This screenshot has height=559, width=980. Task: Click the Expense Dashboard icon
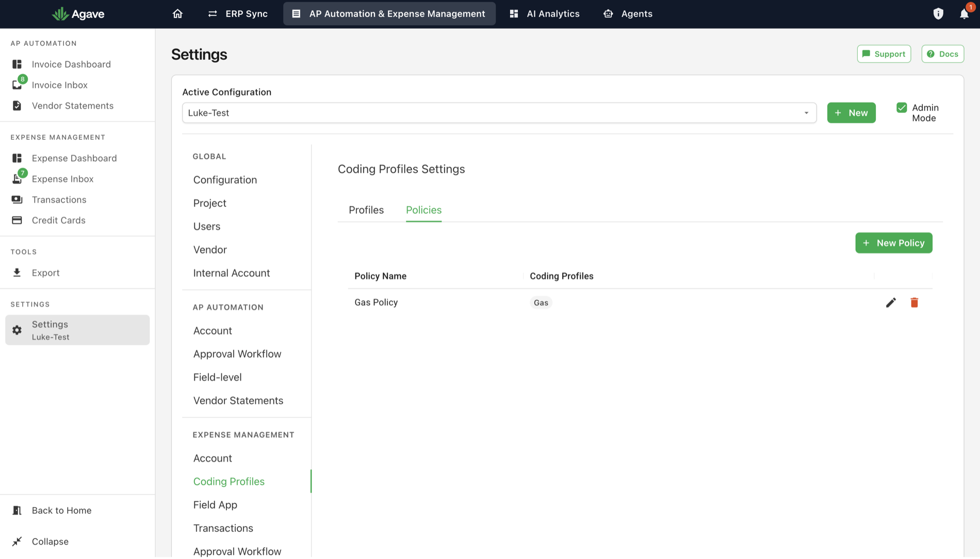[17, 158]
